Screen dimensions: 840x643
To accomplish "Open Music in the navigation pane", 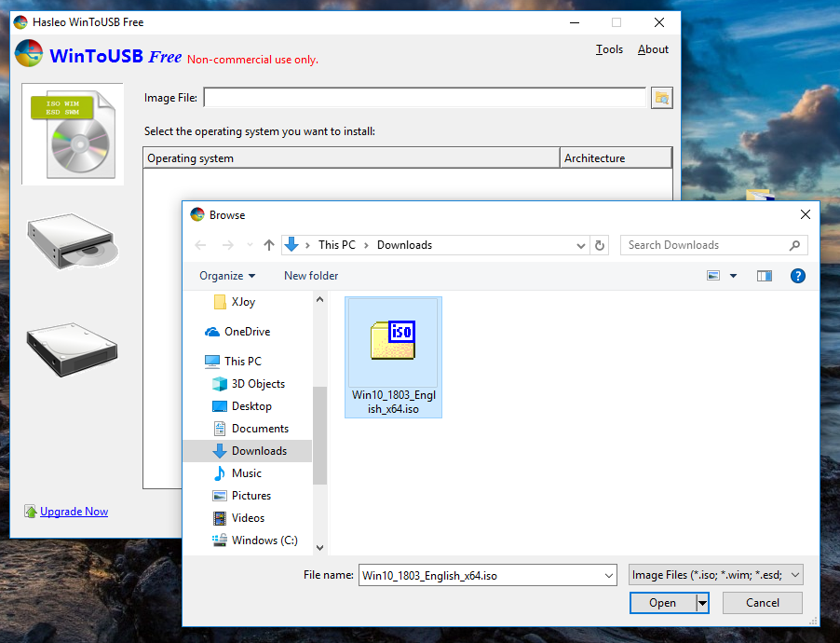I will (x=237, y=473).
